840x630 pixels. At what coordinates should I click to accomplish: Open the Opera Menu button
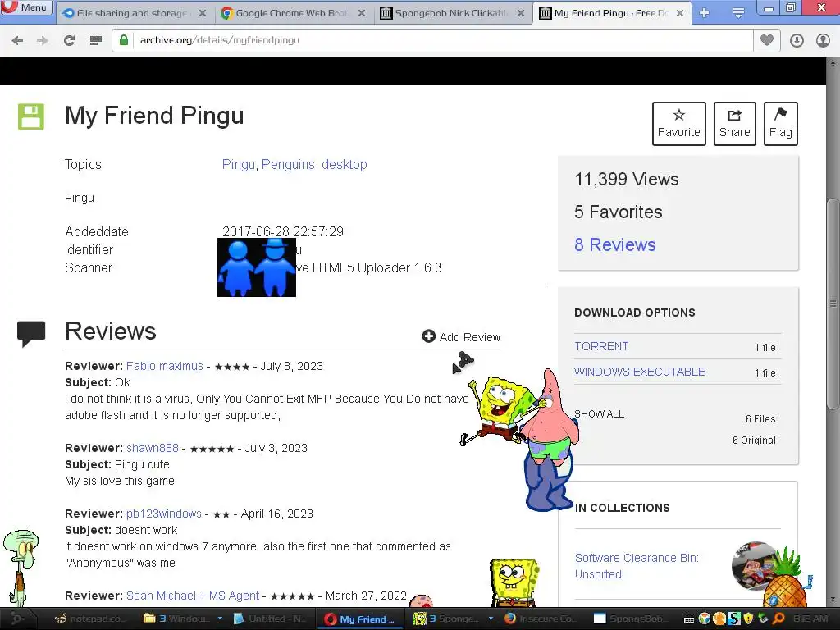[x=25, y=7]
